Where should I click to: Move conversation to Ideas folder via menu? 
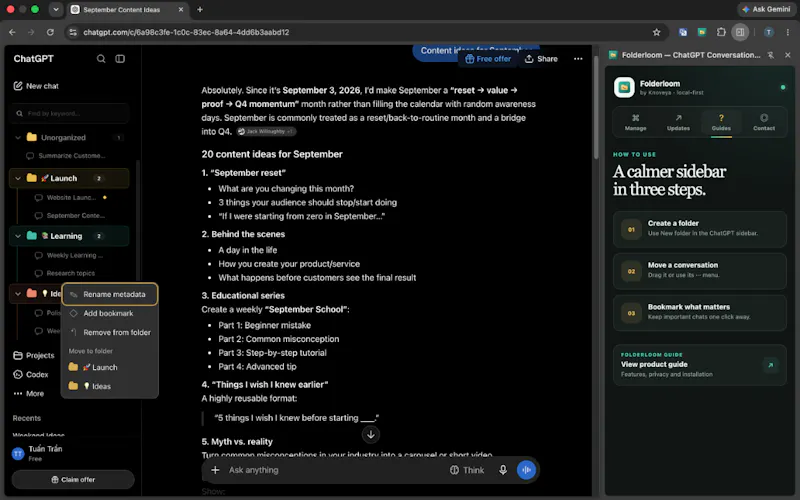pos(109,386)
